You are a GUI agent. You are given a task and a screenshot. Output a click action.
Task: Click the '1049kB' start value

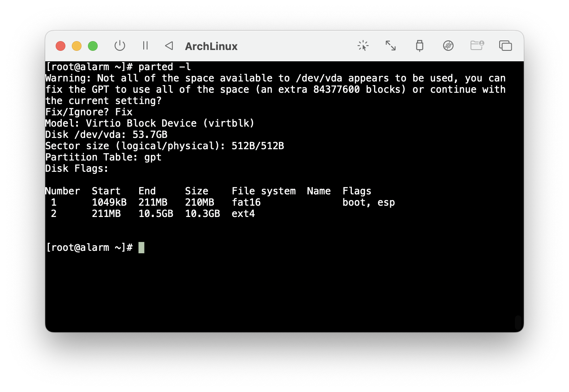(109, 202)
